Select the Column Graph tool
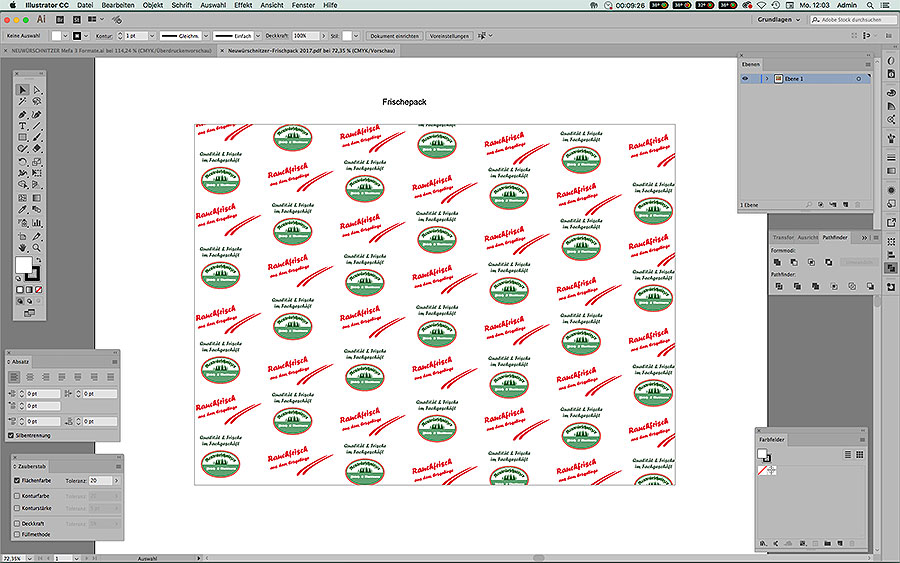This screenshot has height=563, width=900. coord(37,223)
